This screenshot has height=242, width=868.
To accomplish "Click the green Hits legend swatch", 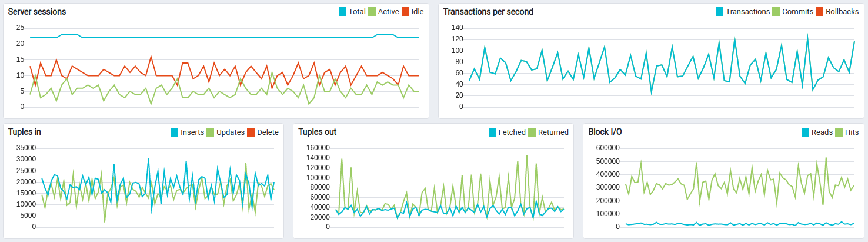I will 839,132.
